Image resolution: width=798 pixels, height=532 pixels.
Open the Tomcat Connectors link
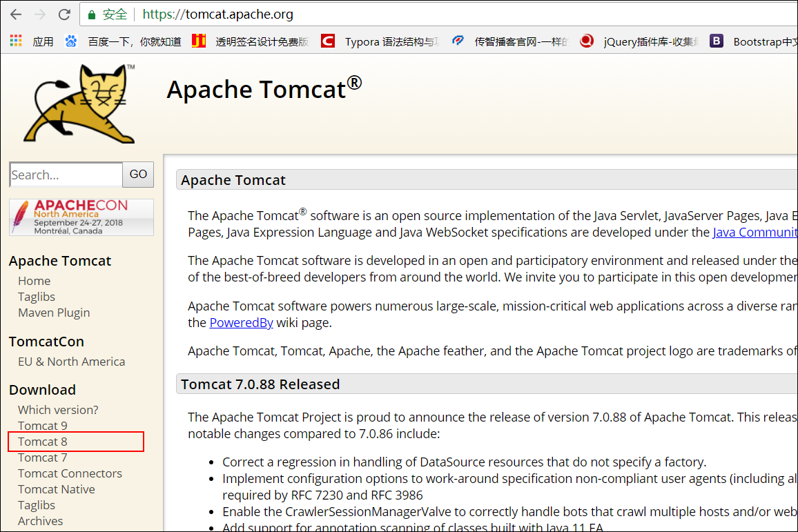coord(70,473)
